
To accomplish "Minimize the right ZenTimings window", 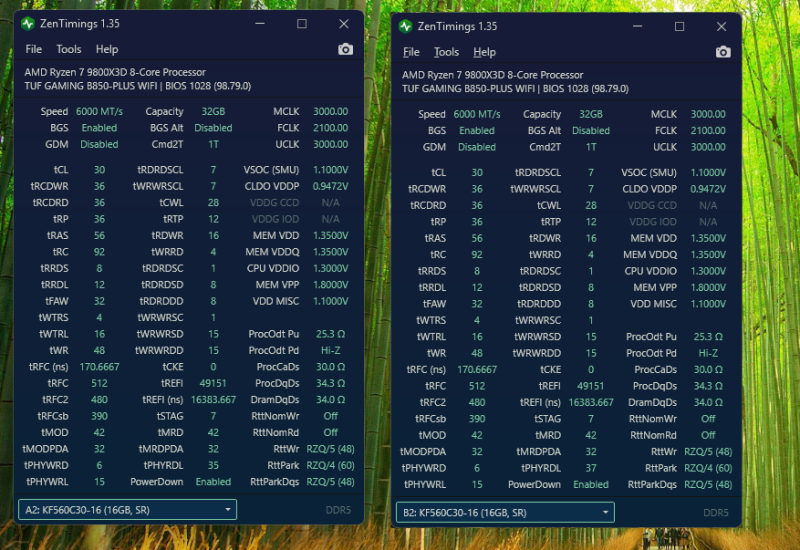I will pos(638,26).
